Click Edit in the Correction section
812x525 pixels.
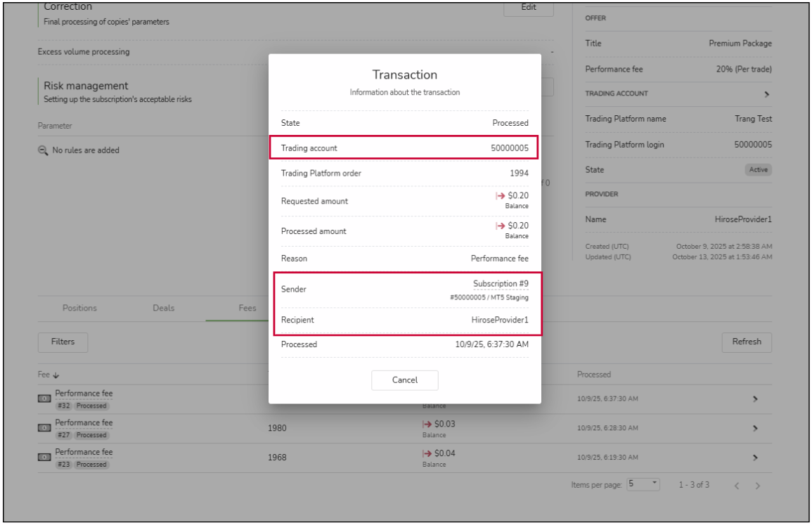coord(528,8)
